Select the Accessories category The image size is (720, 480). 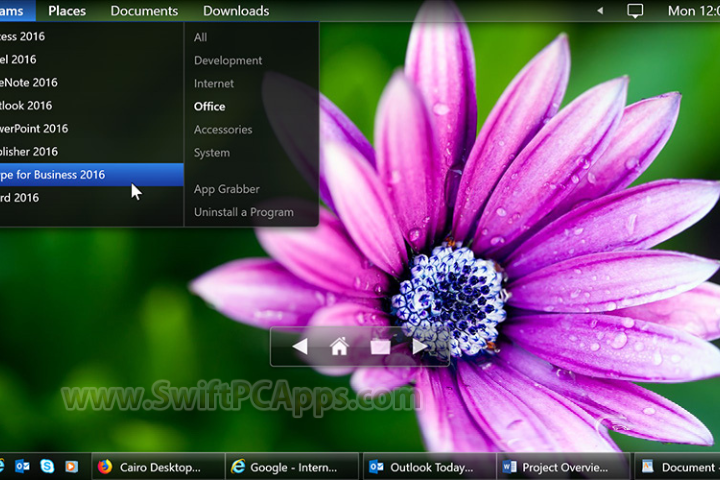[223, 130]
